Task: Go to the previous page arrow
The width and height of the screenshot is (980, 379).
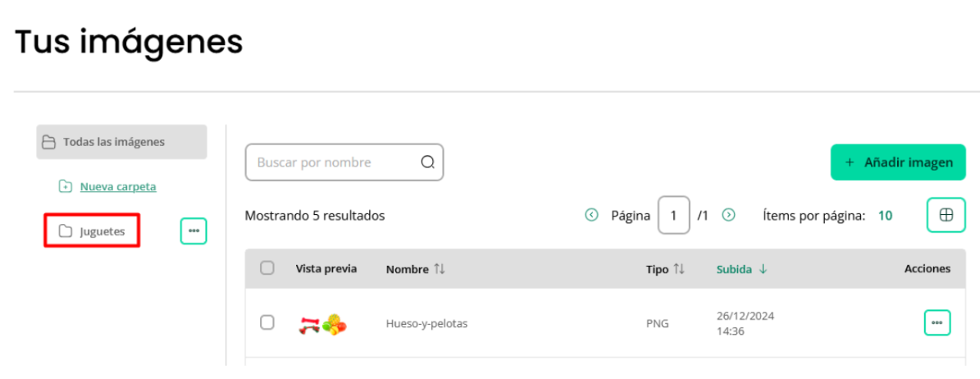Action: 591,215
